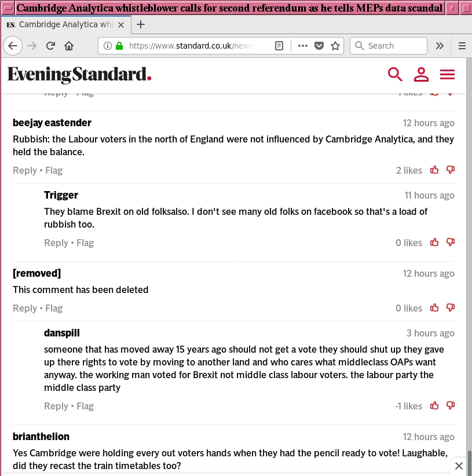Viewport: 472px width, 476px height.
Task: Click the green secure connection padlock
Action: 119,46
